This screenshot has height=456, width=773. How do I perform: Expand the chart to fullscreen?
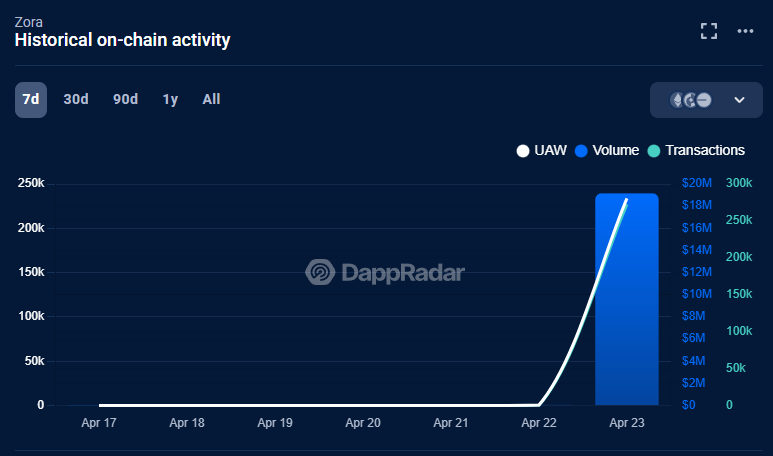pos(709,31)
